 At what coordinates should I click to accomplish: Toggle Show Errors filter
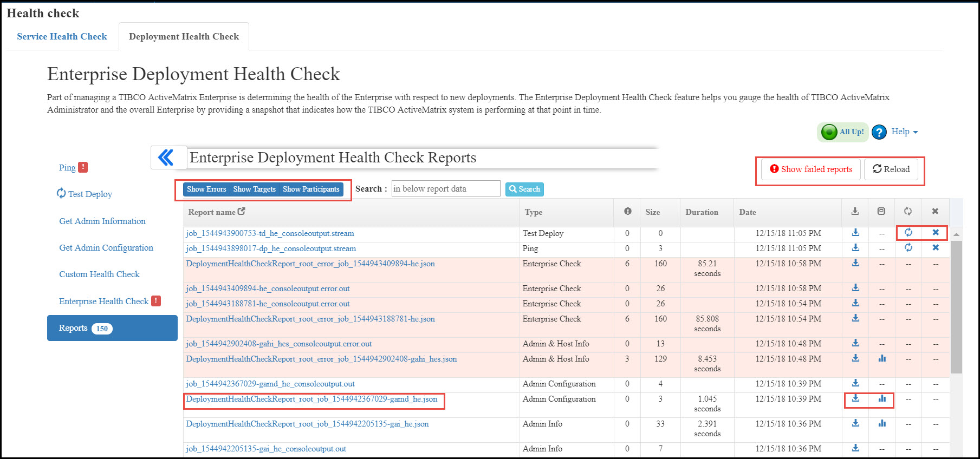point(206,189)
